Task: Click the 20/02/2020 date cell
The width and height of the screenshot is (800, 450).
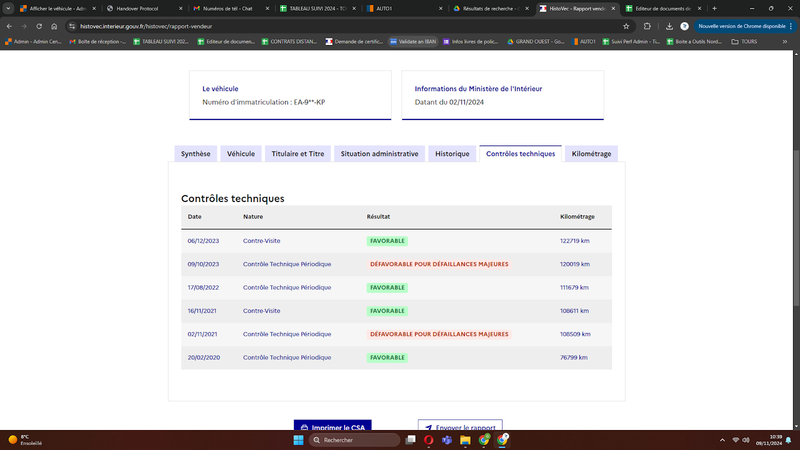Action: tap(204, 358)
